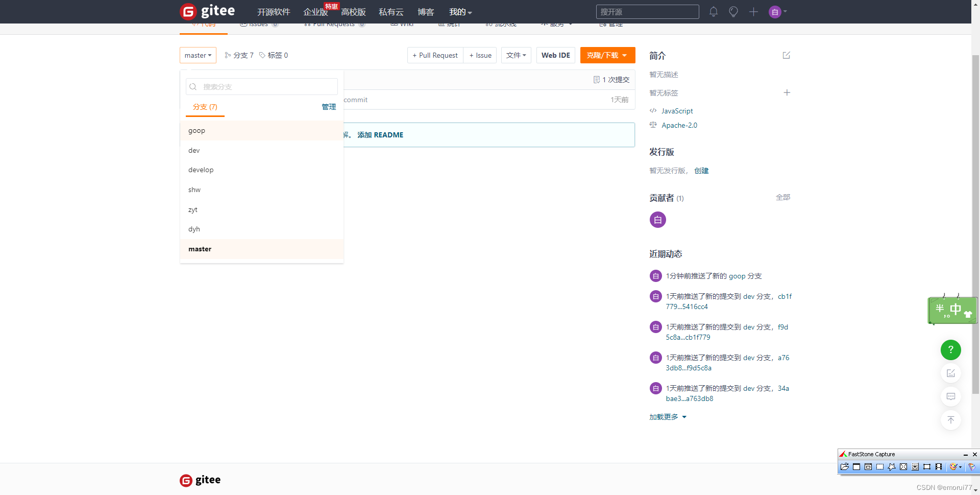Click the green help question mark button
The width and height of the screenshot is (980, 495).
click(950, 350)
